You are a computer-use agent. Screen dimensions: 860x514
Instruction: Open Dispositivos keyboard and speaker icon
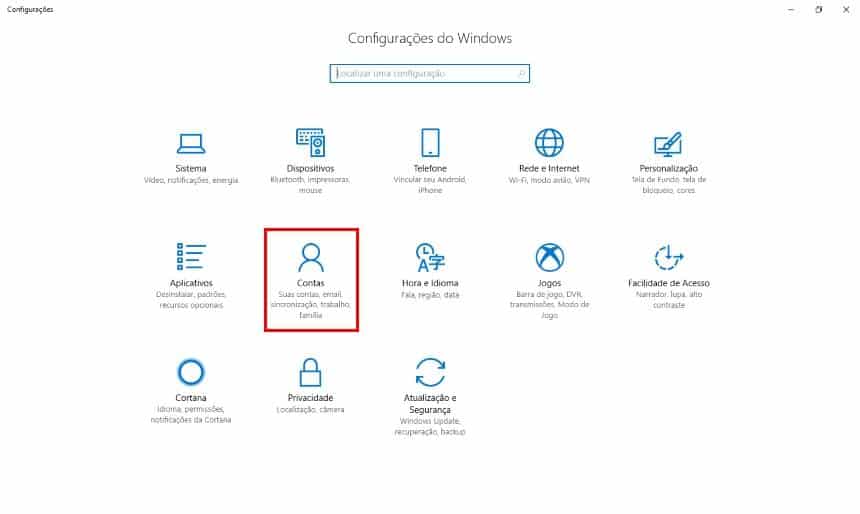310,143
